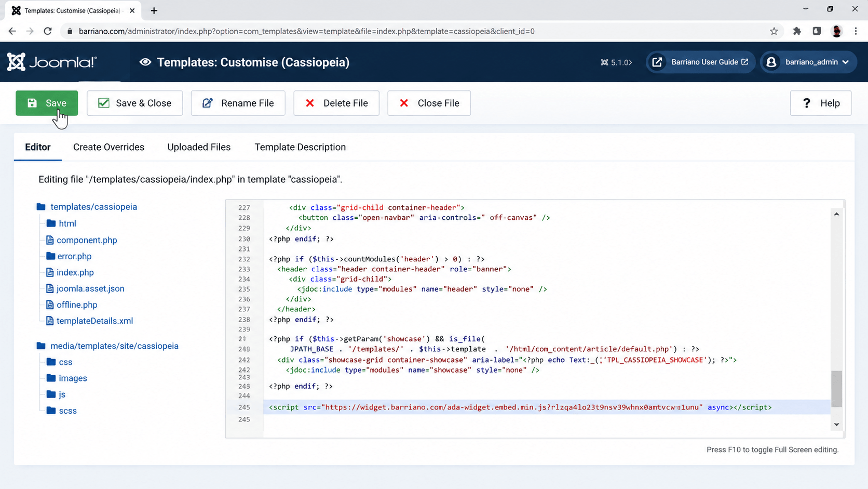Click the browser back arrow

12,31
